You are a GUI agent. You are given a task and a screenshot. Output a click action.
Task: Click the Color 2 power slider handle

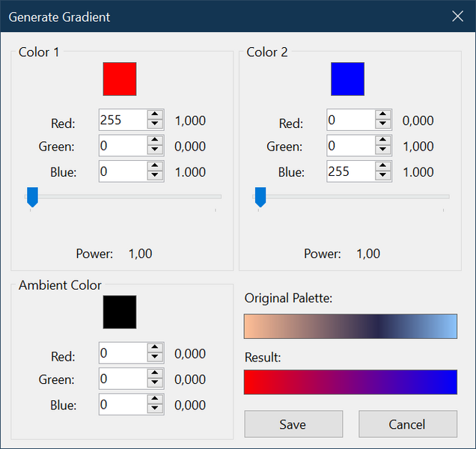click(260, 198)
